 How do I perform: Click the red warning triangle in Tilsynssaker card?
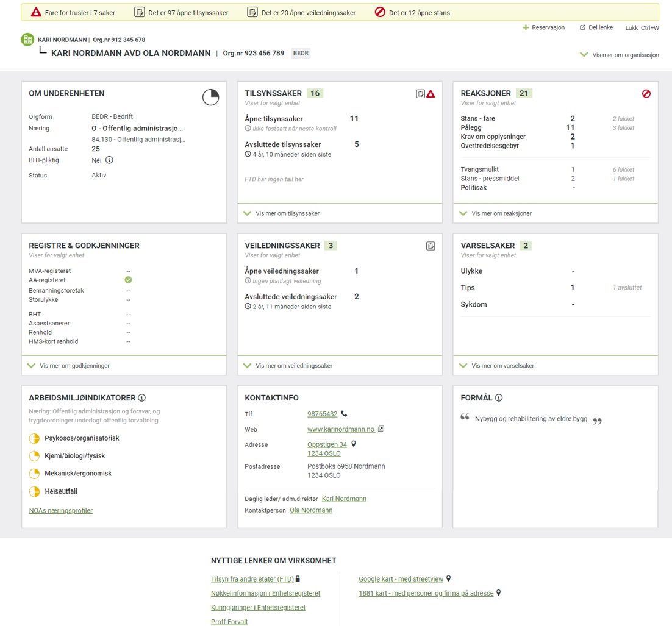(431, 94)
